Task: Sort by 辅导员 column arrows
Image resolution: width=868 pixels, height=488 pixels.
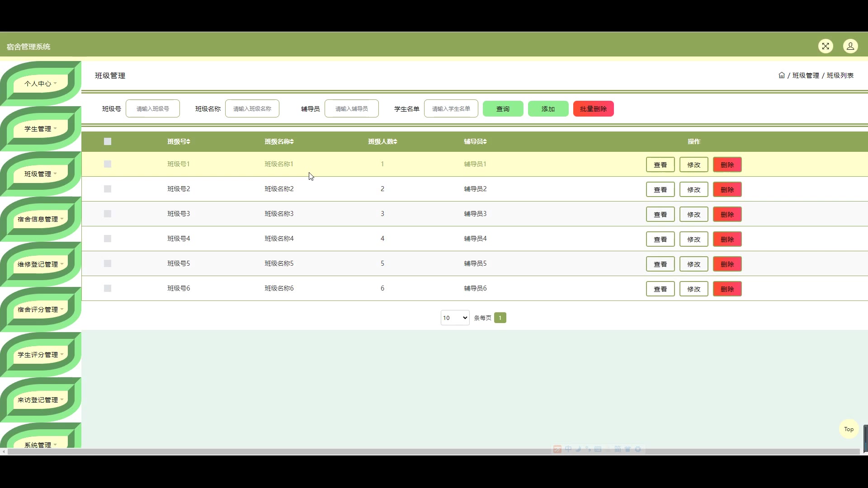Action: (x=485, y=142)
